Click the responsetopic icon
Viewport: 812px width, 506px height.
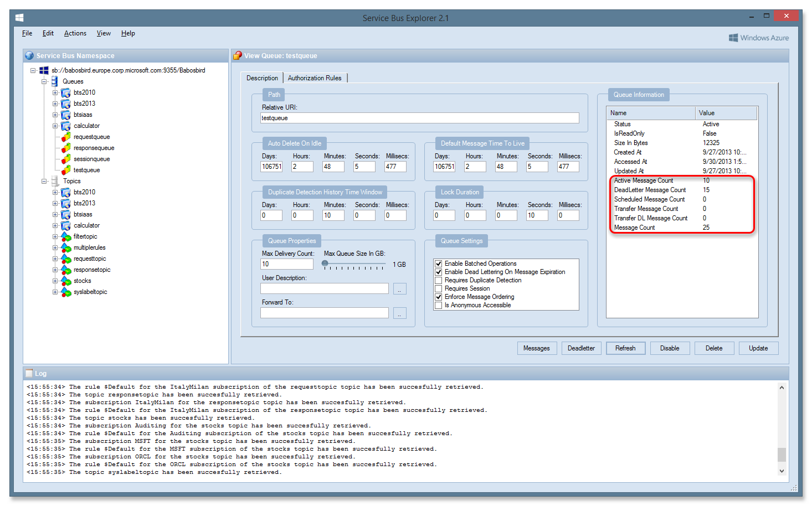[66, 270]
